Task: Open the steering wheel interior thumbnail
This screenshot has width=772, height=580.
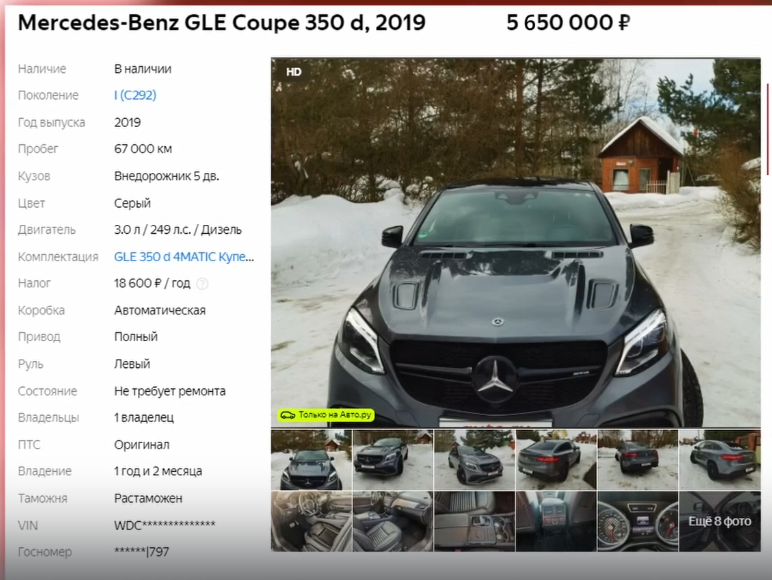Action: point(311,521)
